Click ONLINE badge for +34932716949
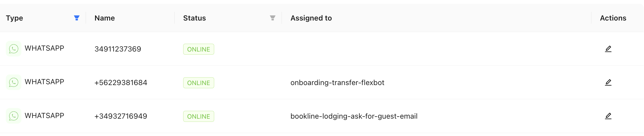 click(199, 116)
